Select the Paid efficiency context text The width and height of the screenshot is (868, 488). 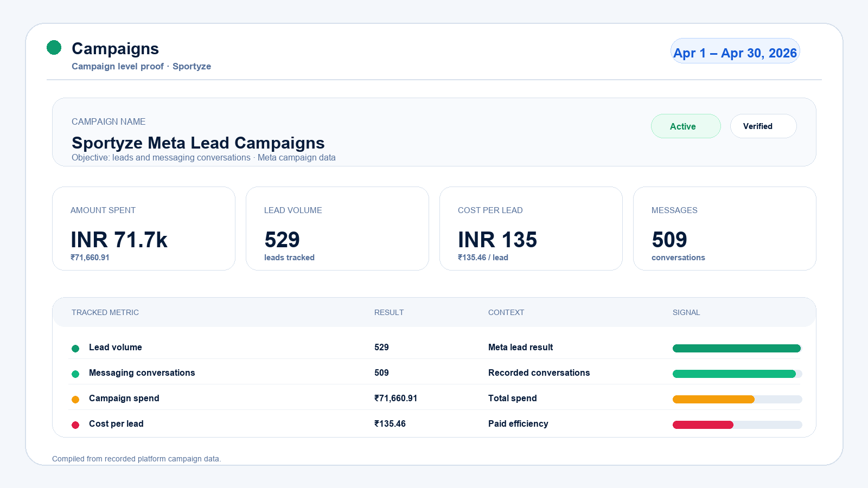[518, 423]
